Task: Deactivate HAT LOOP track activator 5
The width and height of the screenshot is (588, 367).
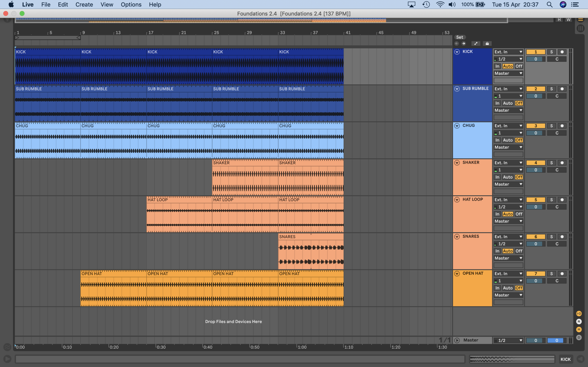Action: 536,200
